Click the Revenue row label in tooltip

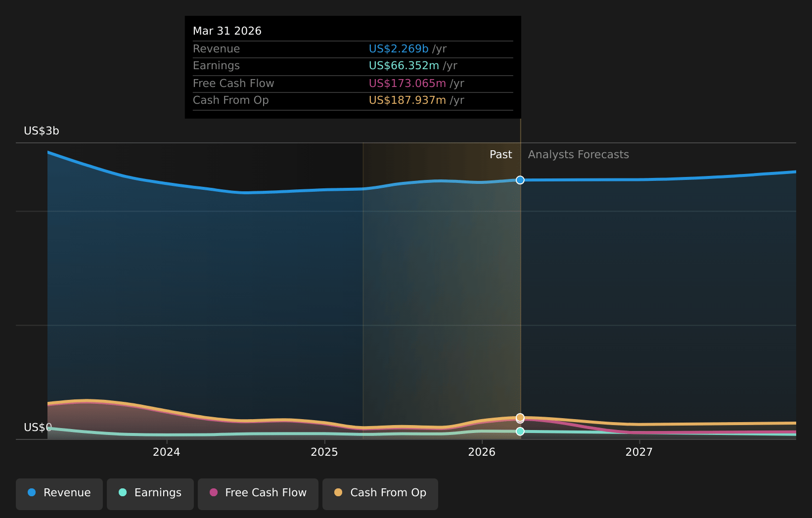click(x=216, y=49)
